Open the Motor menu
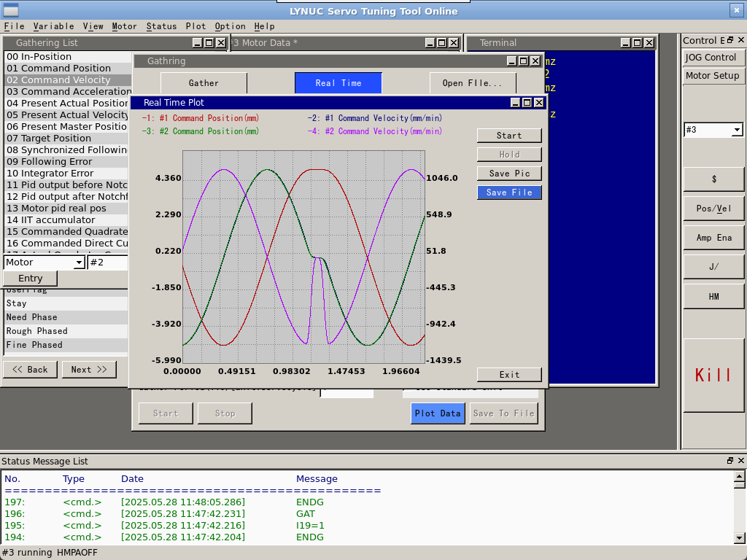The height and width of the screenshot is (560, 747). [124, 26]
